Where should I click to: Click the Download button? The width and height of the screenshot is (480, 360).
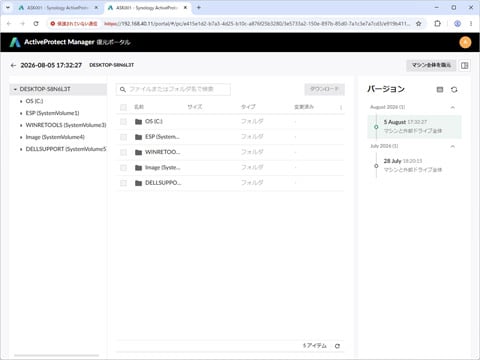pyautogui.click(x=324, y=89)
